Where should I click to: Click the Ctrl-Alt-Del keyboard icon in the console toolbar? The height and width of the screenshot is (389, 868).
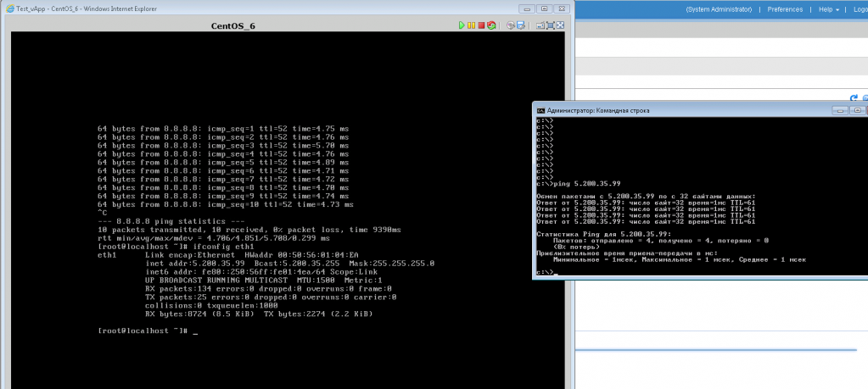tap(540, 25)
